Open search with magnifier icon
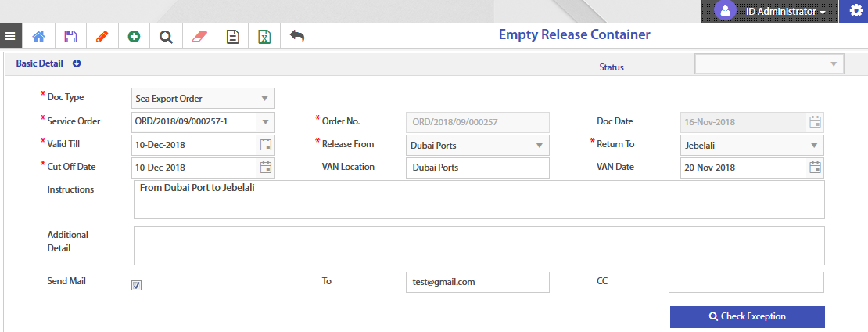868x332 pixels. pyautogui.click(x=166, y=36)
